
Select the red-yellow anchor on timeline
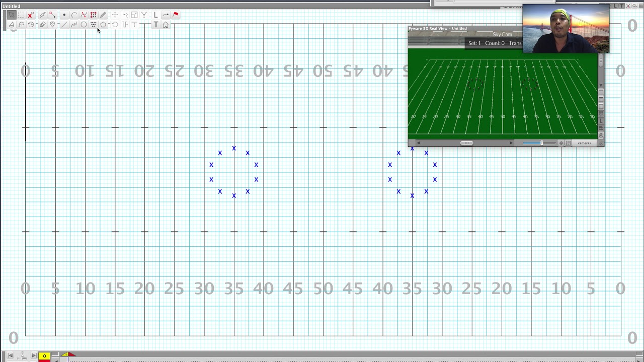point(68,355)
